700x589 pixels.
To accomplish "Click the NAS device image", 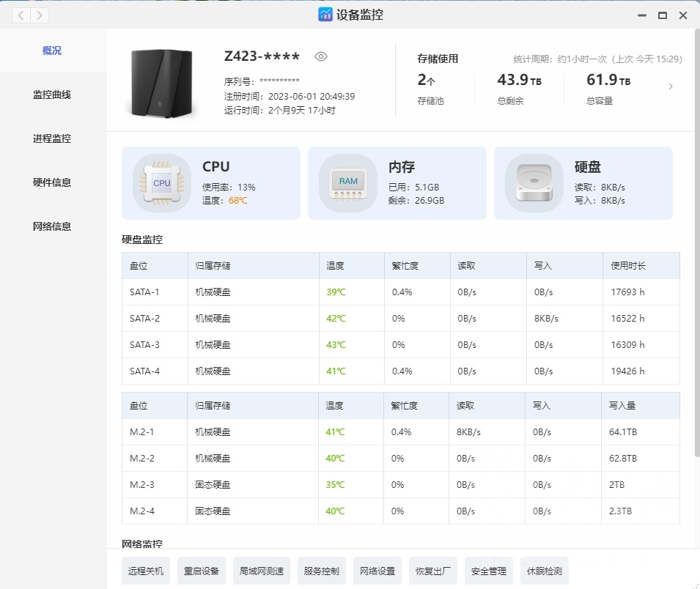I will [161, 82].
